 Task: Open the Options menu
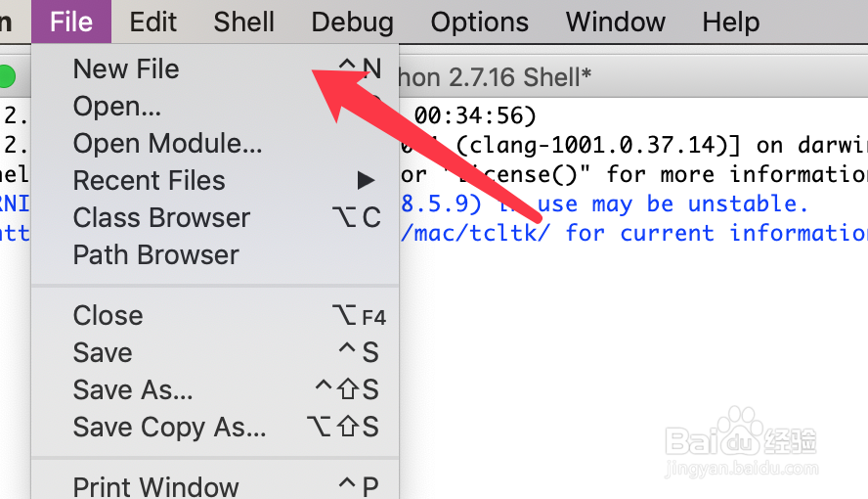coord(479,23)
